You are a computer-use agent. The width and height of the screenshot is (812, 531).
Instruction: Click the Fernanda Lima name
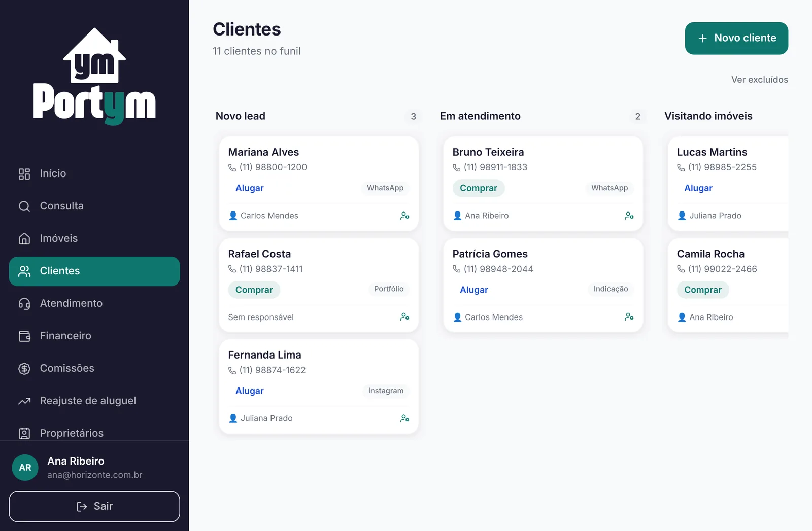click(x=264, y=355)
